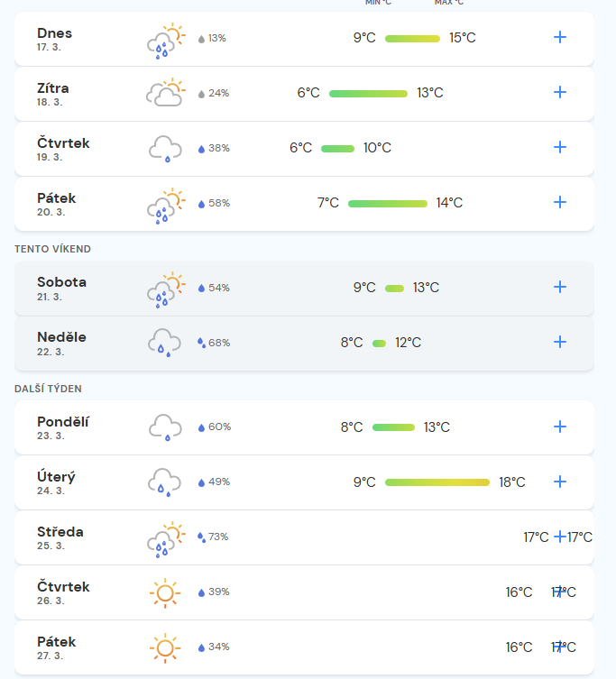
Task: Expand the Zítra 18. 3. forecast row
Action: coord(560,92)
